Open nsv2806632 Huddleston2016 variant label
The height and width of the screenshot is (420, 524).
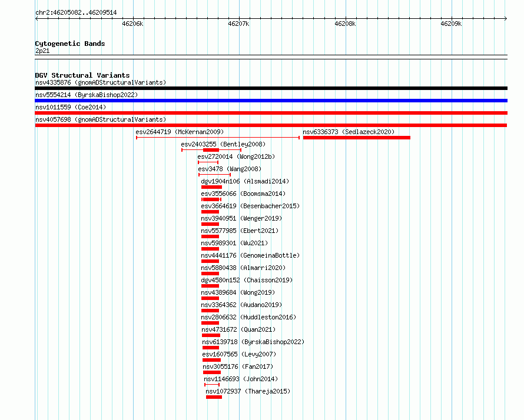pyautogui.click(x=248, y=317)
